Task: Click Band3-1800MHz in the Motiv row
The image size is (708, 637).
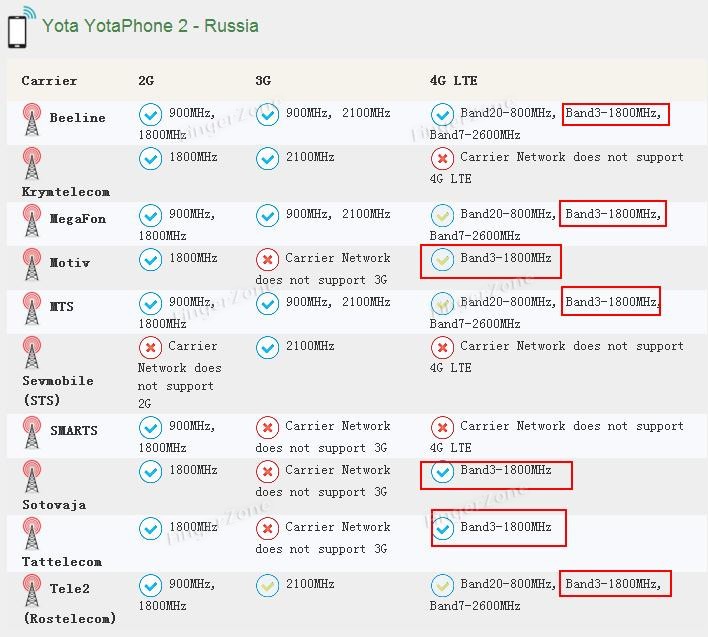Action: [506, 258]
